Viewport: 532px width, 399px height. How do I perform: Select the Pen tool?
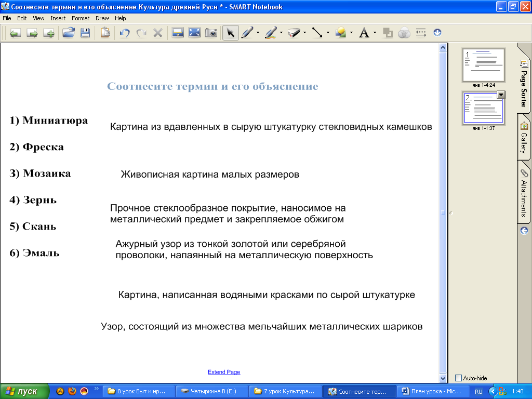pos(247,33)
